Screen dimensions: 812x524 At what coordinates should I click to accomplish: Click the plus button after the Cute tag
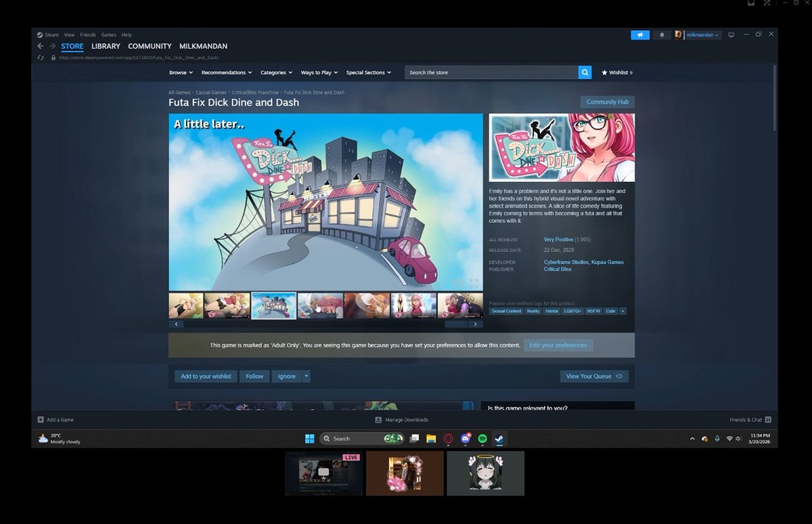(x=623, y=311)
